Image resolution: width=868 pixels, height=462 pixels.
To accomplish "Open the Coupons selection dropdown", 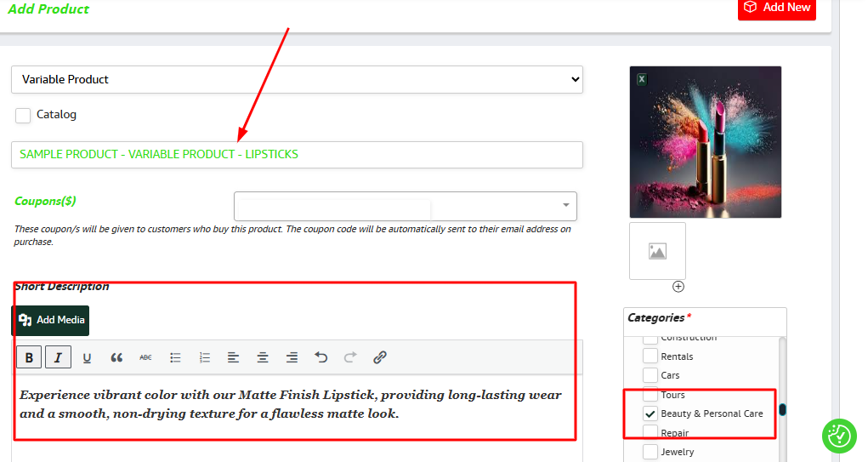I will point(406,206).
